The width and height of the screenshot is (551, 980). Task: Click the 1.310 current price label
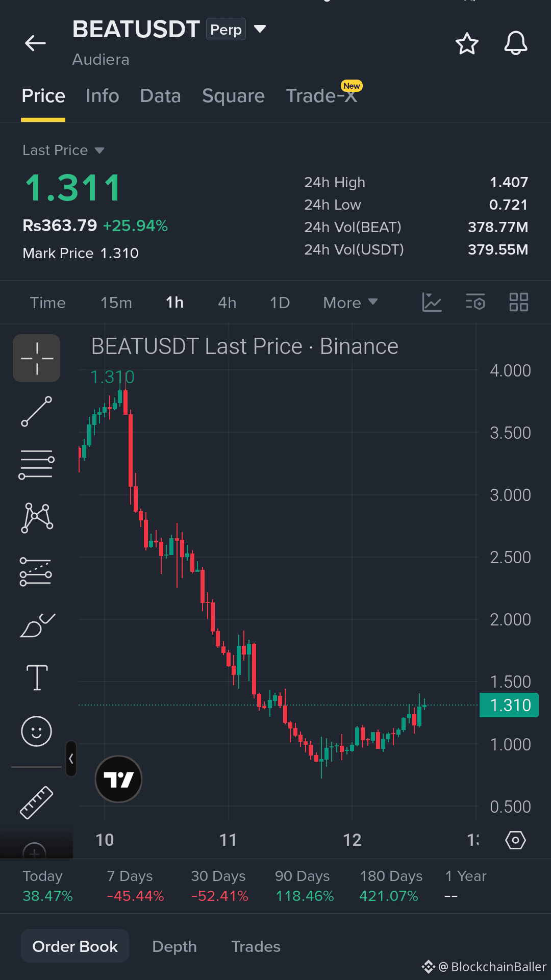click(x=509, y=705)
